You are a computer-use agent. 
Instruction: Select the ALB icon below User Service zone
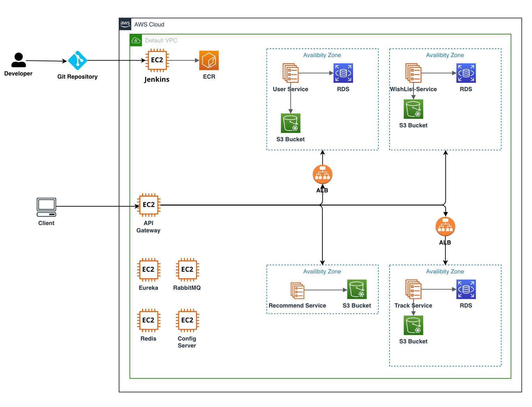[x=322, y=174]
